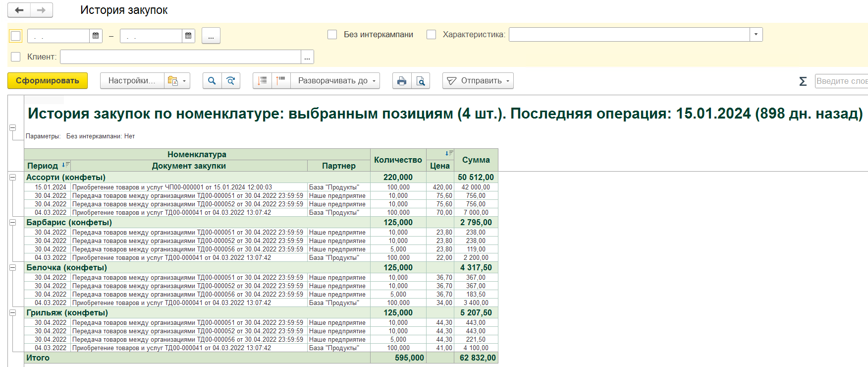Click sort icon above Цена header
Image resolution: width=868 pixels, height=367 pixels.
(449, 153)
